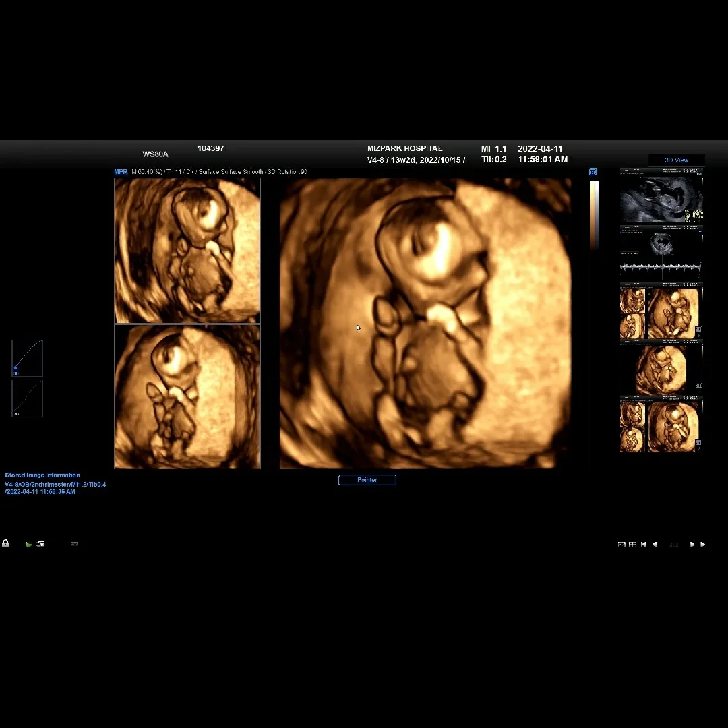Go to the next image
This screenshot has height=728, width=728.
(692, 544)
